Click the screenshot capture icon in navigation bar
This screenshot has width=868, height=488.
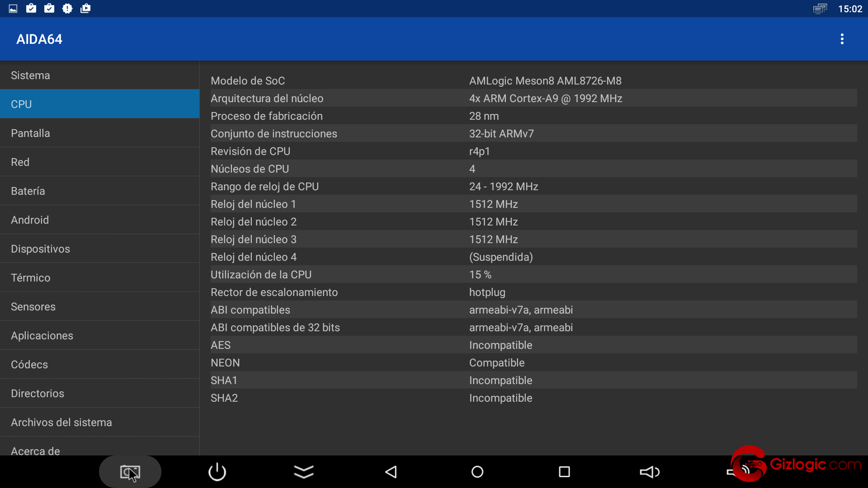(130, 472)
